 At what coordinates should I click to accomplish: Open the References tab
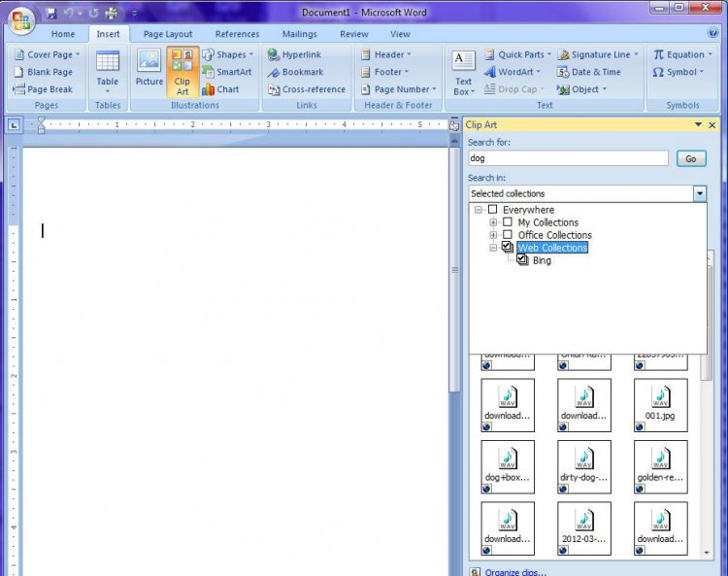click(x=237, y=34)
